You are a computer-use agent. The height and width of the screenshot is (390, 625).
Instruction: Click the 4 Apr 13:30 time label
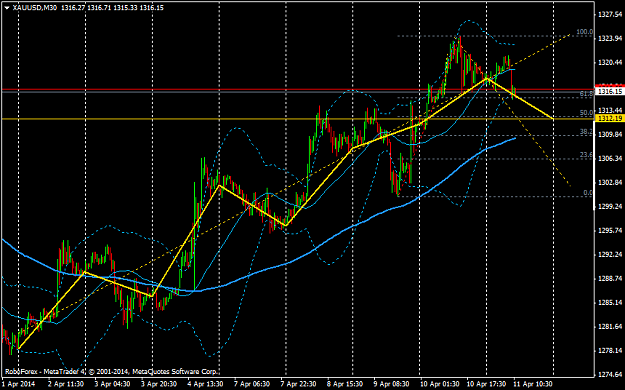pos(206,384)
